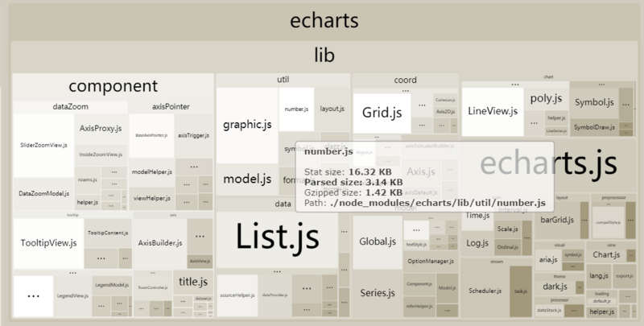Select the Ordinal.js block

pyautogui.click(x=508, y=248)
